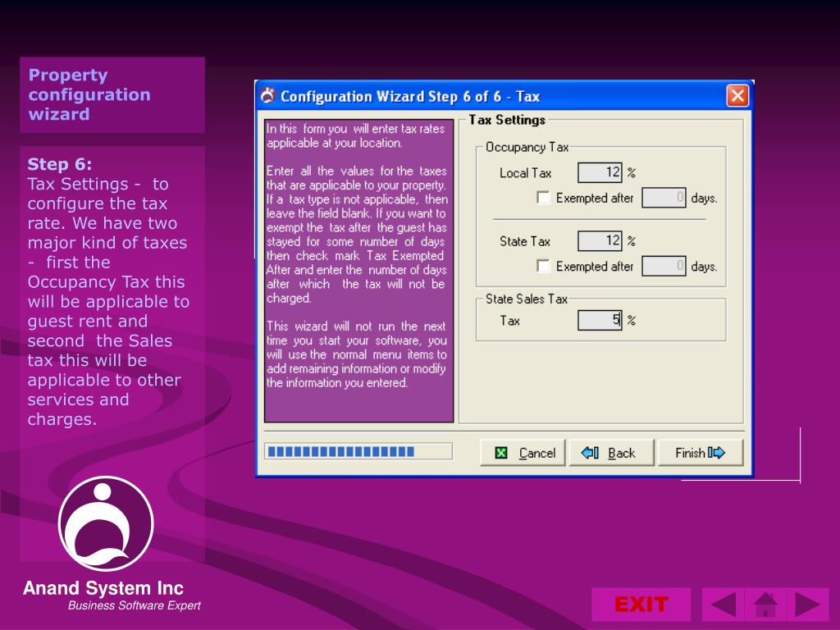Screen dimensions: 840x630
Task: Click State Tax exempted days field
Action: (664, 266)
